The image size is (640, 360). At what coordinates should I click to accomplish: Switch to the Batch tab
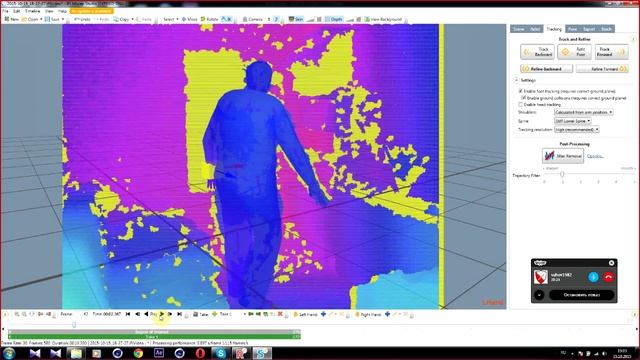coord(607,29)
